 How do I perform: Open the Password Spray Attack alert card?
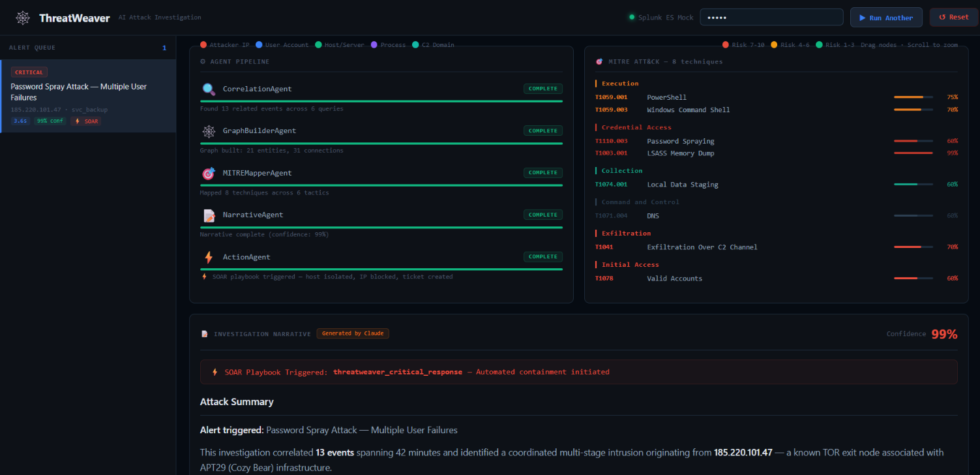88,97
